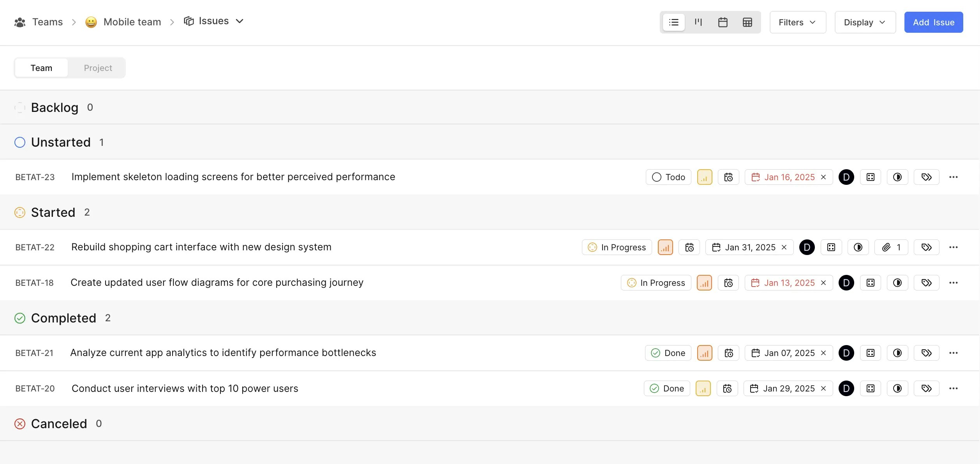
Task: Open spreadsheet table view icon
Action: pyautogui.click(x=747, y=22)
